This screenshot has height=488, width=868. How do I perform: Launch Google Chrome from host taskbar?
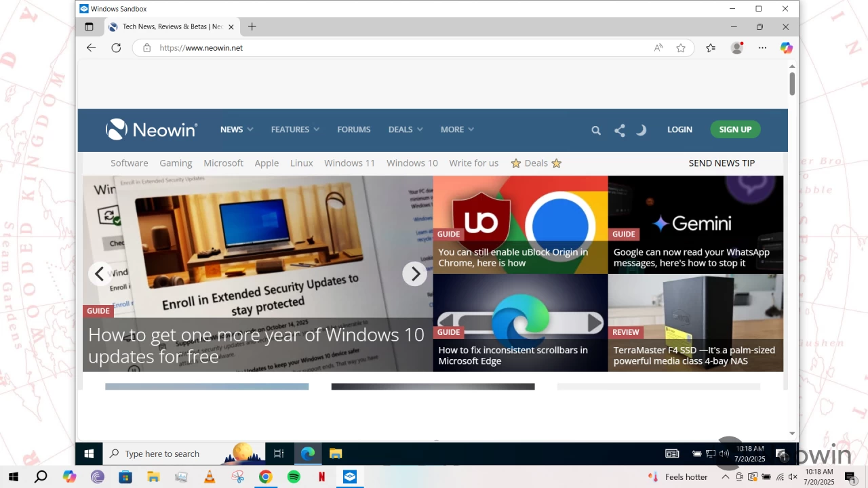pos(265,477)
